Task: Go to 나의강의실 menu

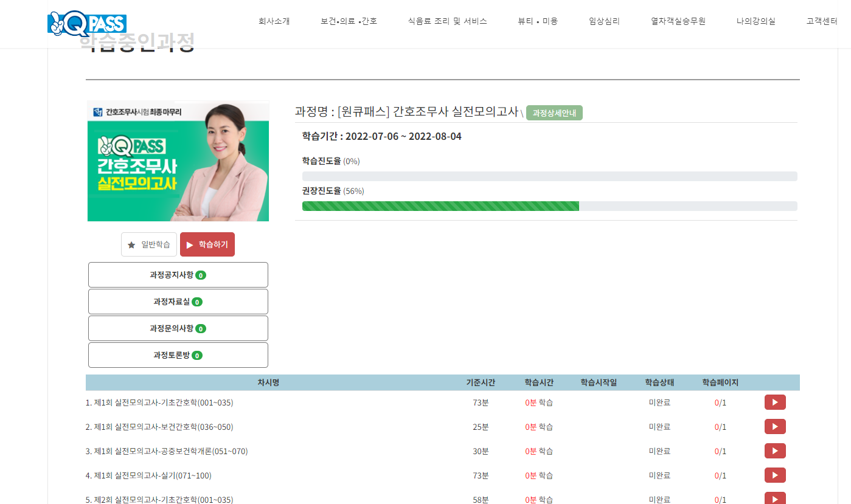Action: (x=756, y=21)
